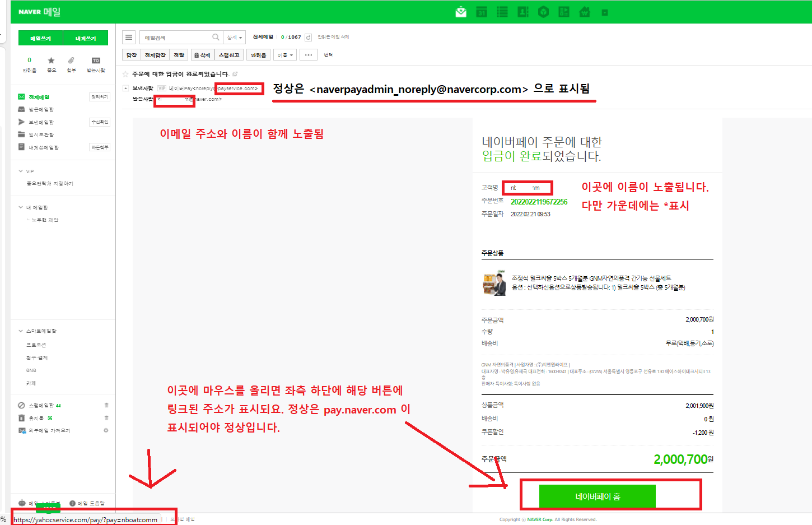Click 정리하기 button beside 전체메일
This screenshot has width=812, height=525.
coord(100,97)
